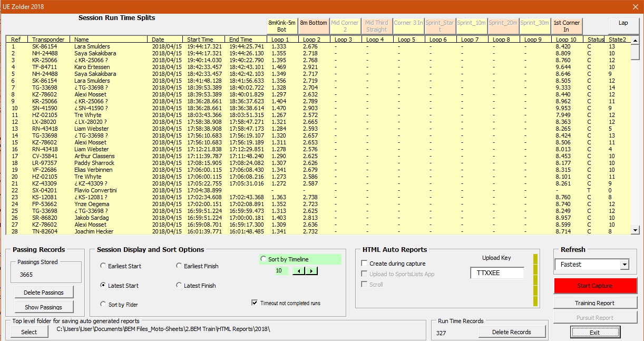Close the UE Zolder 2018 window
The height and width of the screenshot is (341, 644).
point(635,7)
